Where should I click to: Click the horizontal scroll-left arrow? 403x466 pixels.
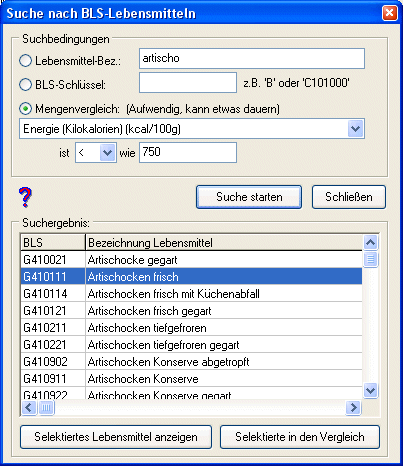coord(29,407)
